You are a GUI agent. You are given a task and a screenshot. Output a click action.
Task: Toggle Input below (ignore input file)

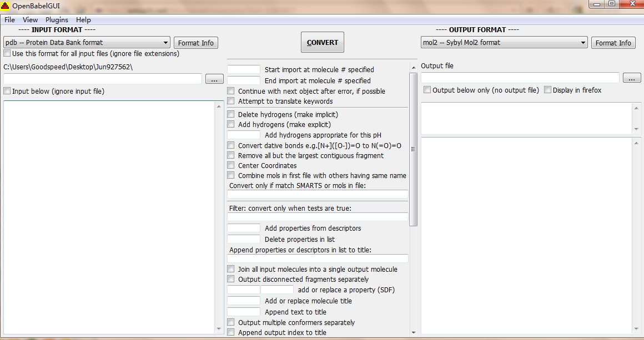coord(7,91)
